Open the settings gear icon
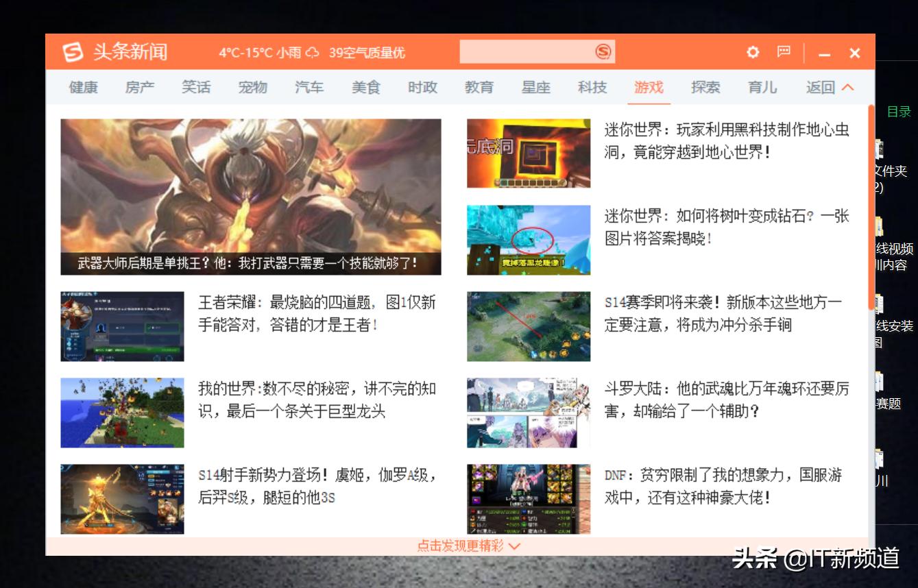918x588 pixels. (753, 53)
